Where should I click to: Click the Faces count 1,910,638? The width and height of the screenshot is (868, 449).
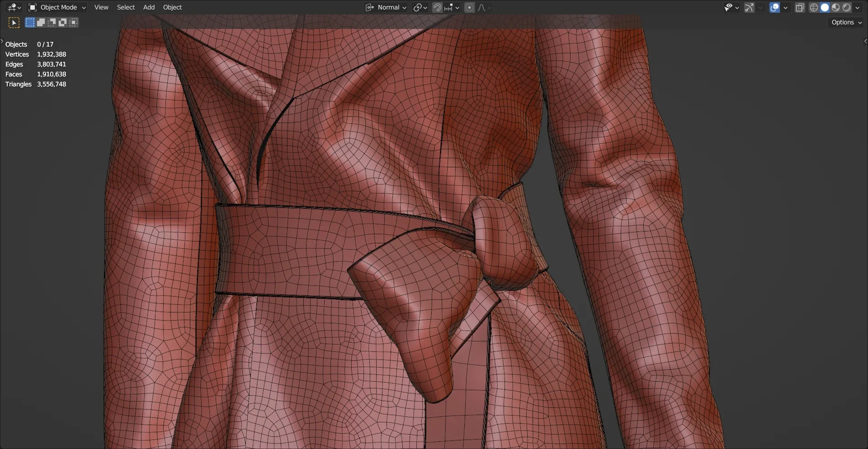[x=52, y=74]
